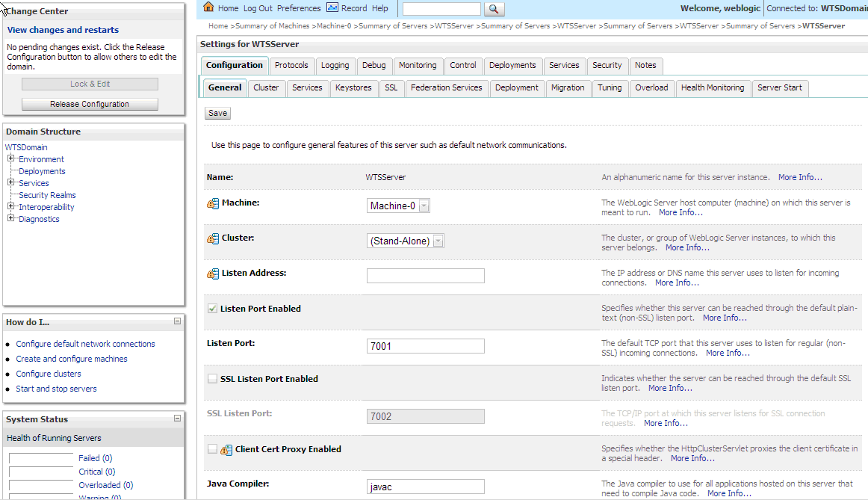Open the Preferences link

[299, 8]
